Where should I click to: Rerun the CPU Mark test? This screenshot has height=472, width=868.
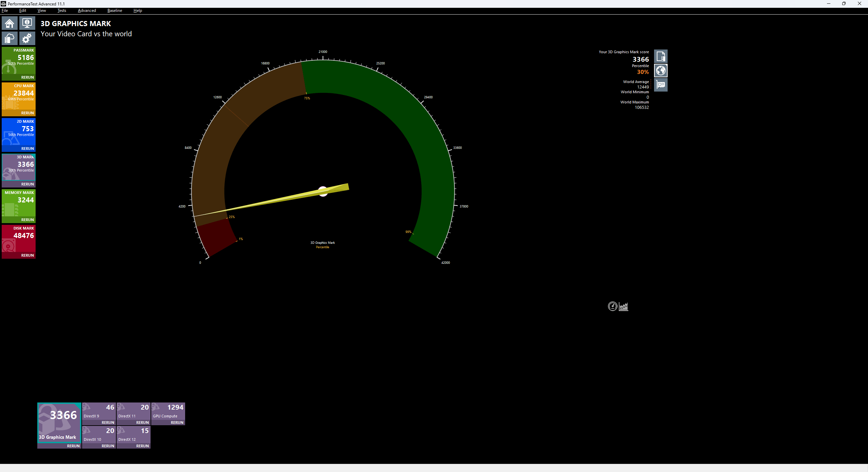tap(27, 113)
